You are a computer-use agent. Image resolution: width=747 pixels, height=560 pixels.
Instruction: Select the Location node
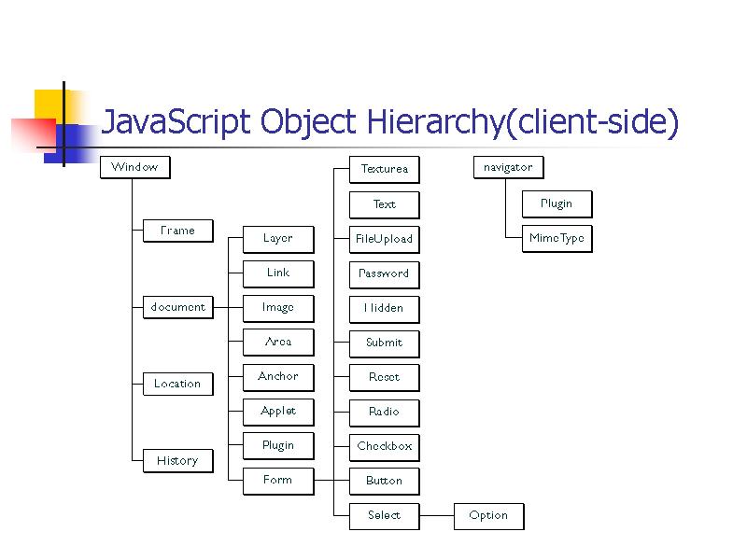coord(177,384)
